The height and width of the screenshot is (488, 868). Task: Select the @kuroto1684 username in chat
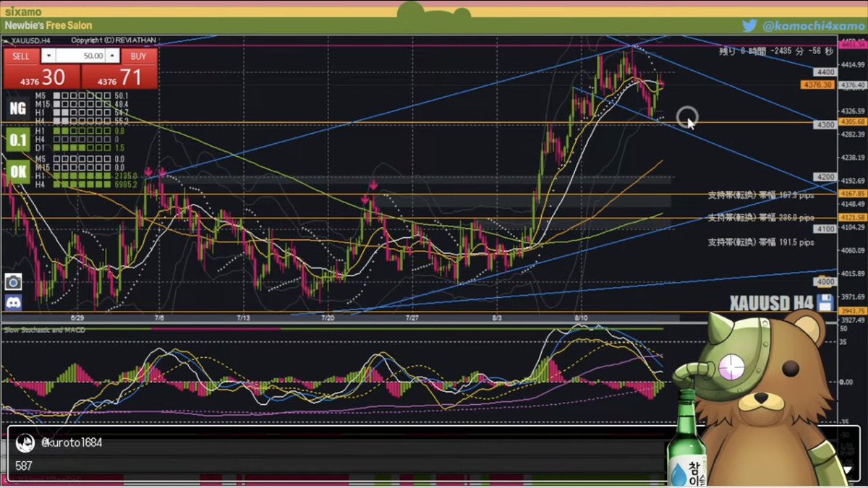tap(71, 442)
